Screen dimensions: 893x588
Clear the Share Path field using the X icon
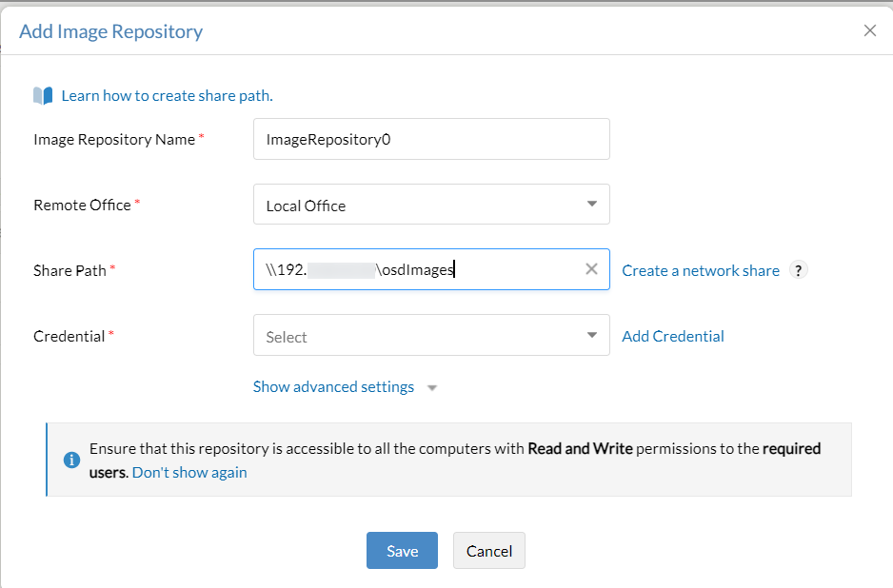tap(590, 269)
